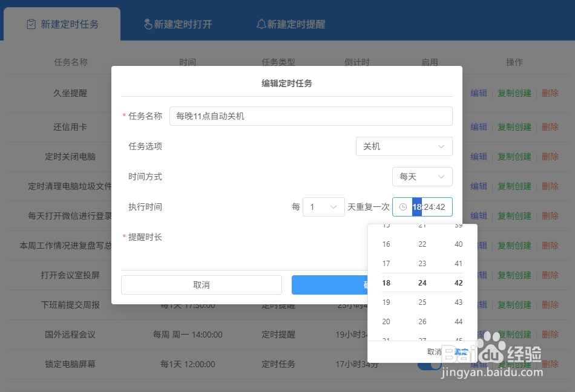Click 复制创建 for the 本周工作情况 row

point(514,246)
